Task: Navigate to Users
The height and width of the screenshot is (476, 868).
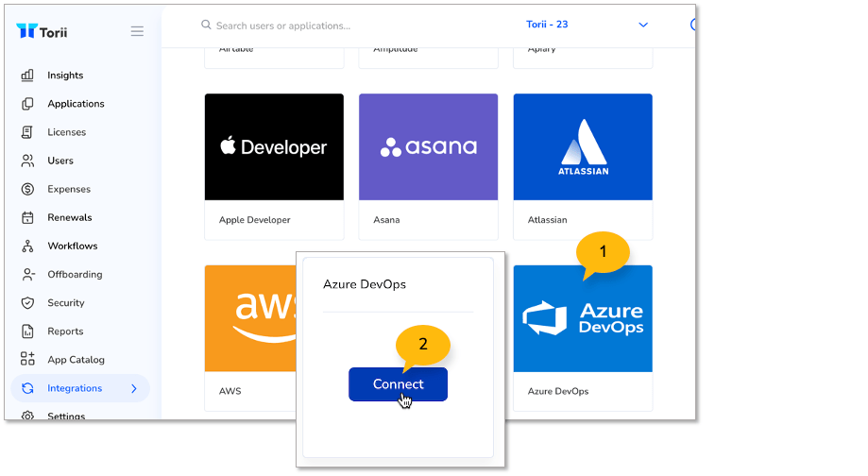Action: point(60,161)
